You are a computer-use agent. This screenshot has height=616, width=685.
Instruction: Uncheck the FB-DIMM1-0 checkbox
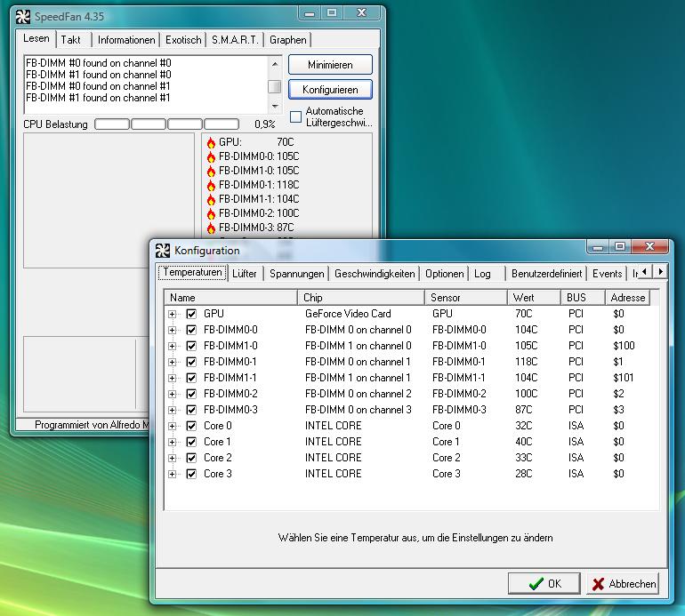click(x=191, y=346)
